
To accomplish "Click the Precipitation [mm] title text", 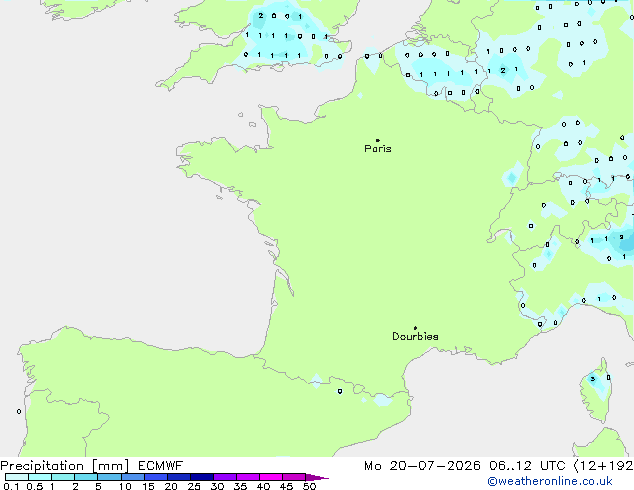I will pos(65,466).
